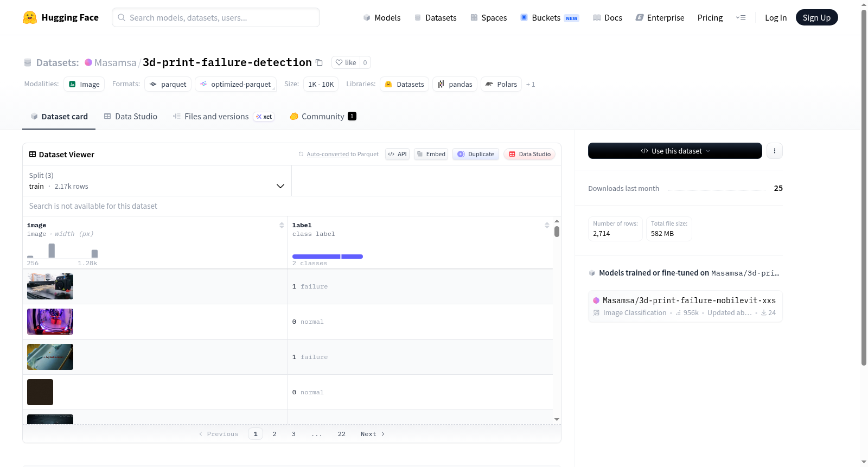Switch to the Dataset card tab
This screenshot has height=467, width=868.
point(59,116)
